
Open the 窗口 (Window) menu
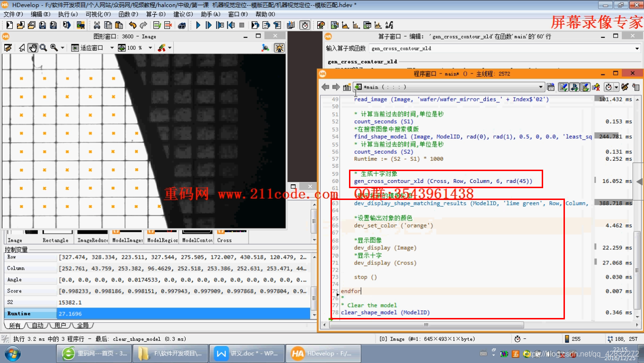(238, 14)
